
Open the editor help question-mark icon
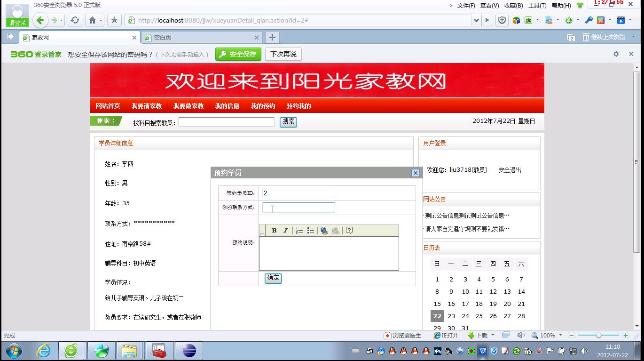pyautogui.click(x=349, y=230)
